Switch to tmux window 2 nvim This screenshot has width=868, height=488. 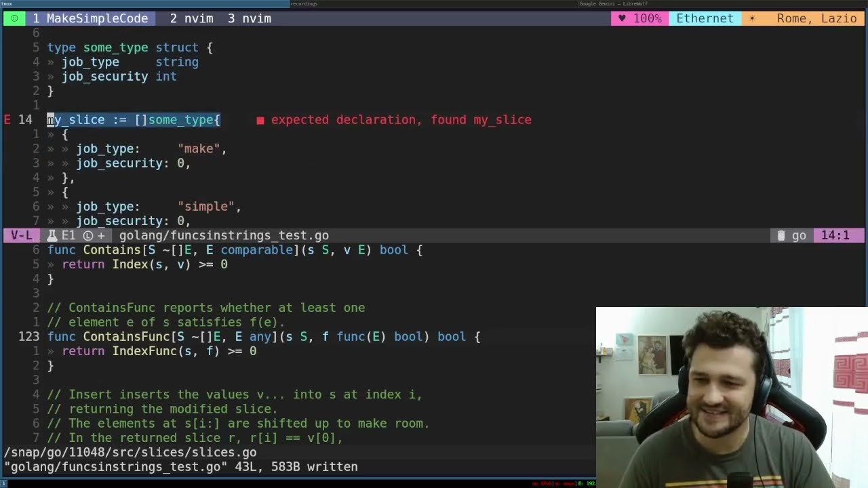pyautogui.click(x=191, y=18)
